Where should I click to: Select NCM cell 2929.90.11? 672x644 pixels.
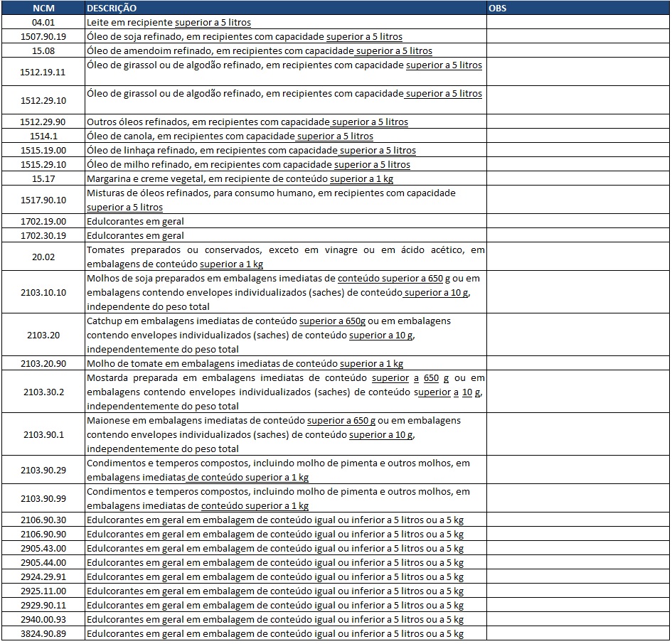click(43, 605)
